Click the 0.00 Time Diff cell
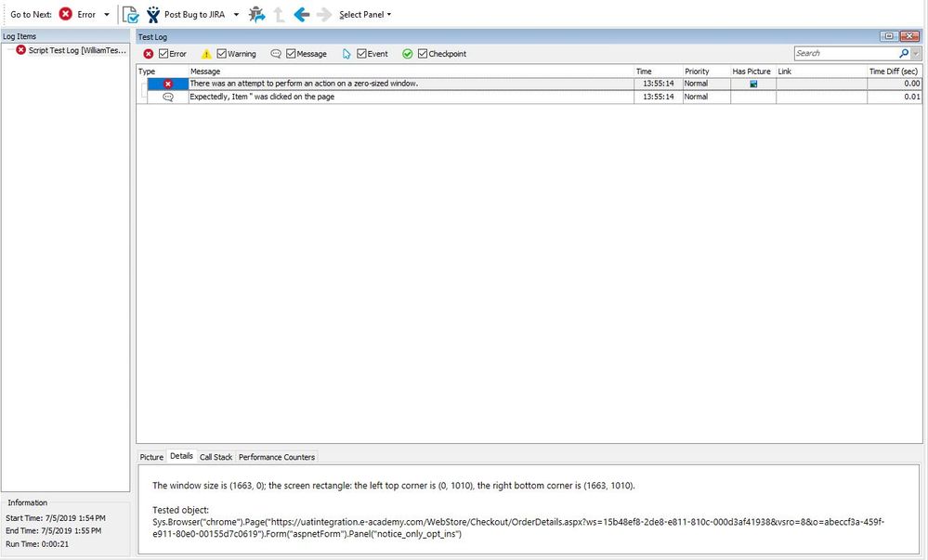 895,84
